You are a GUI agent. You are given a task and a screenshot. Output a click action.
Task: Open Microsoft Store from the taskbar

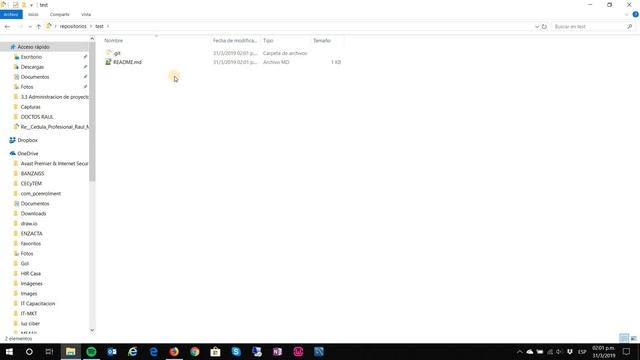216,351
